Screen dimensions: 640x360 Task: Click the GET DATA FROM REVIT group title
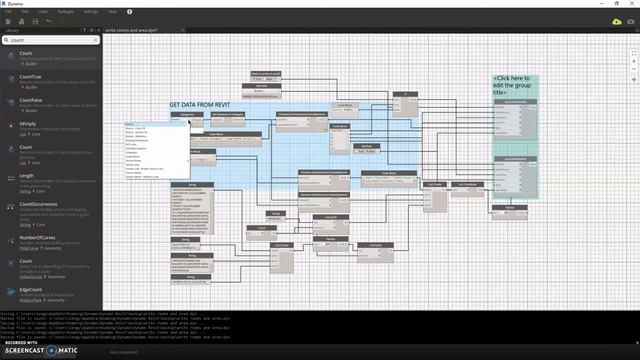click(x=200, y=105)
